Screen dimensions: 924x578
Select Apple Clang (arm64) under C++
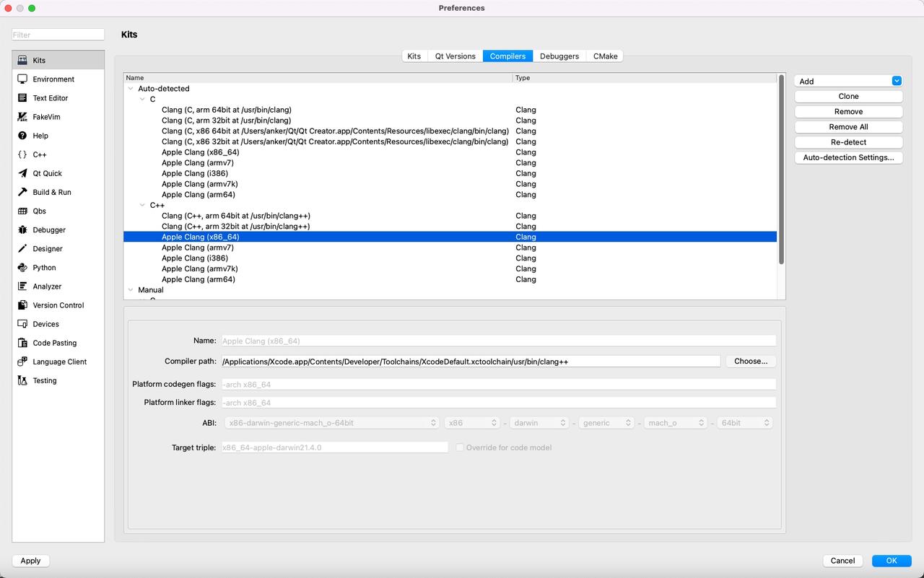pyautogui.click(x=199, y=279)
